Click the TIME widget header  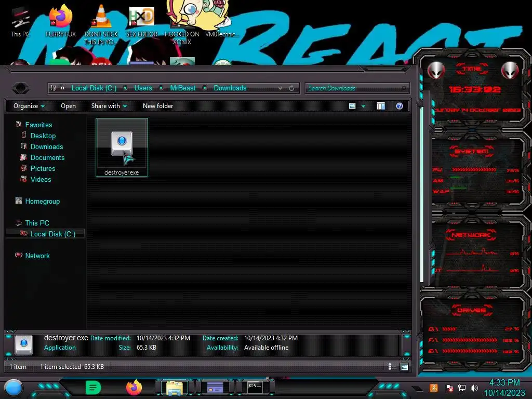(472, 69)
